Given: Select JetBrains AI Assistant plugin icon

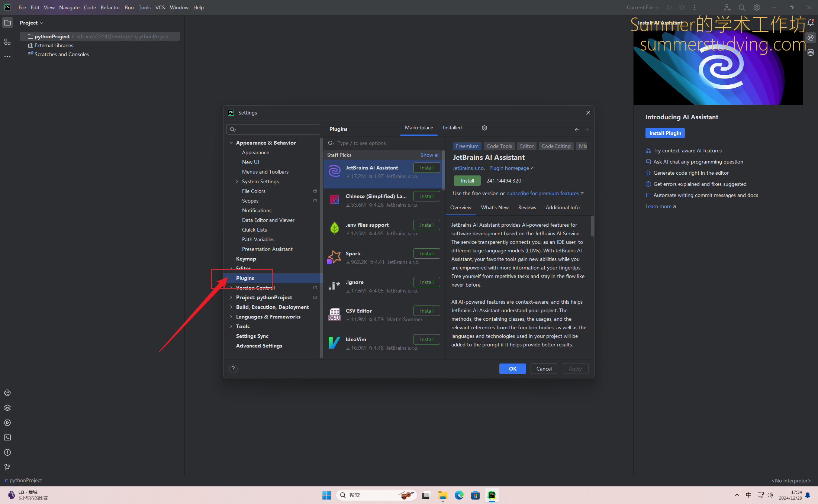Looking at the screenshot, I should coord(334,171).
